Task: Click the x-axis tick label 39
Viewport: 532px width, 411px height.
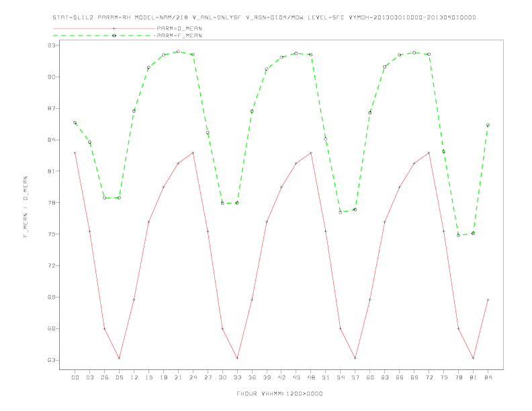Action: 267,377
